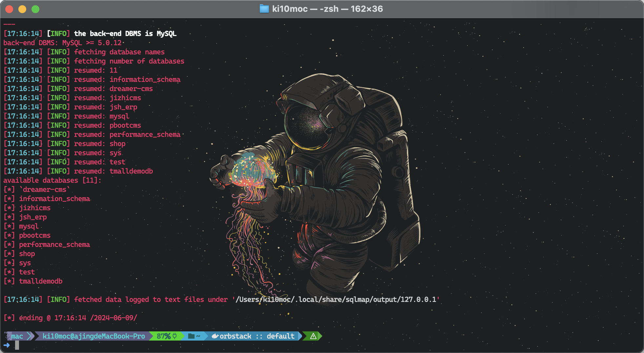Click the yellow minimize window button
This screenshot has width=644, height=353.
(22, 9)
